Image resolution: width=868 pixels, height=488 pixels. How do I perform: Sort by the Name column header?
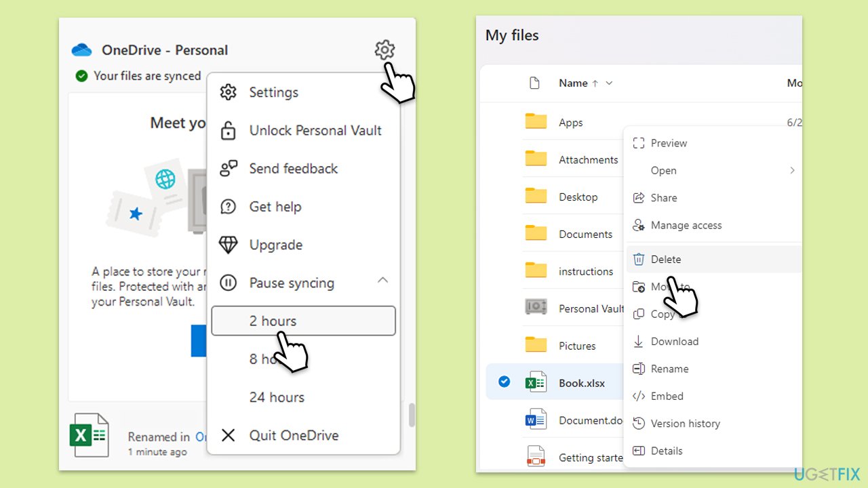coord(573,83)
